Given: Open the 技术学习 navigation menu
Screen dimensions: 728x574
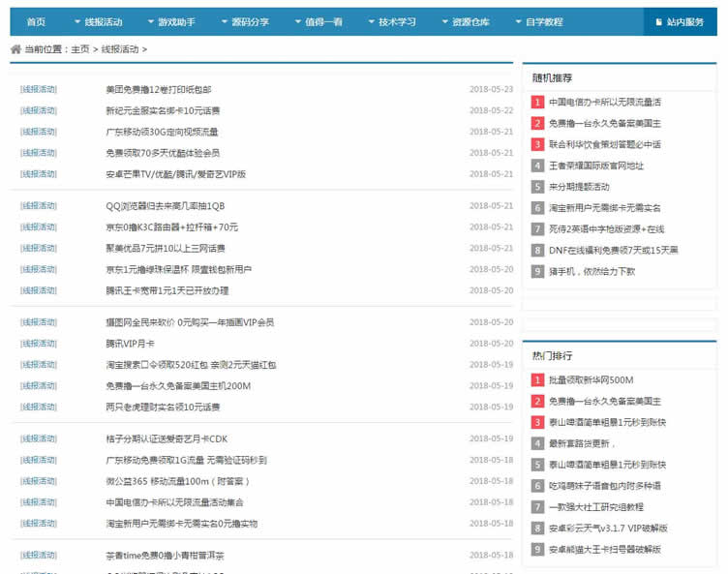Looking at the screenshot, I should pos(392,22).
